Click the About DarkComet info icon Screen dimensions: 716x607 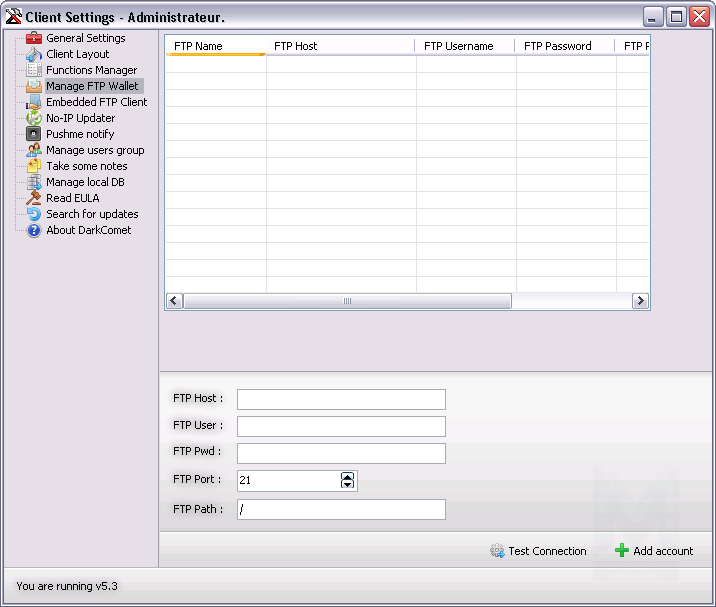(34, 230)
